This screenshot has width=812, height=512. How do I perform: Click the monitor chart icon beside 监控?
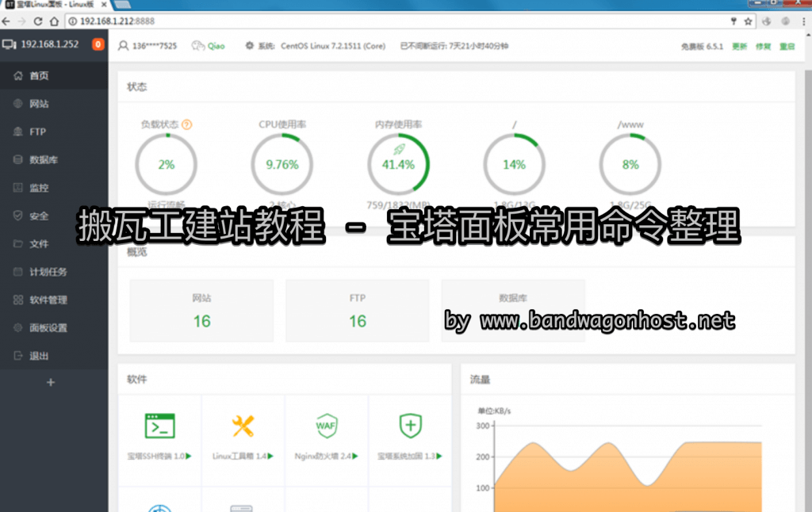(18, 187)
